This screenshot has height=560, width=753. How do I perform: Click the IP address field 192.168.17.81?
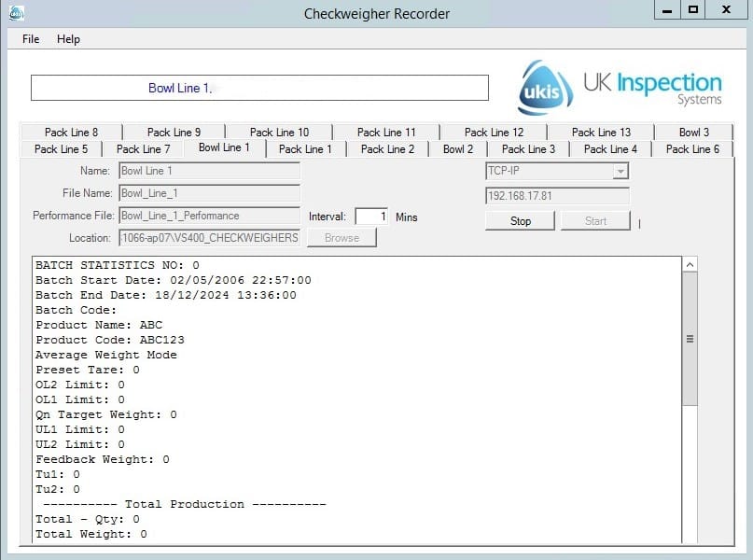click(557, 196)
